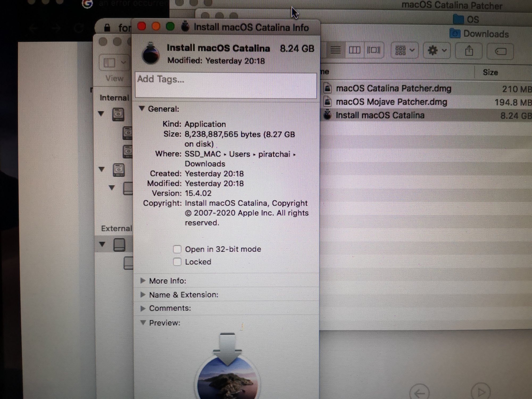Click the Add Tags field
Screen dimensions: 532x399
pyautogui.click(x=226, y=85)
